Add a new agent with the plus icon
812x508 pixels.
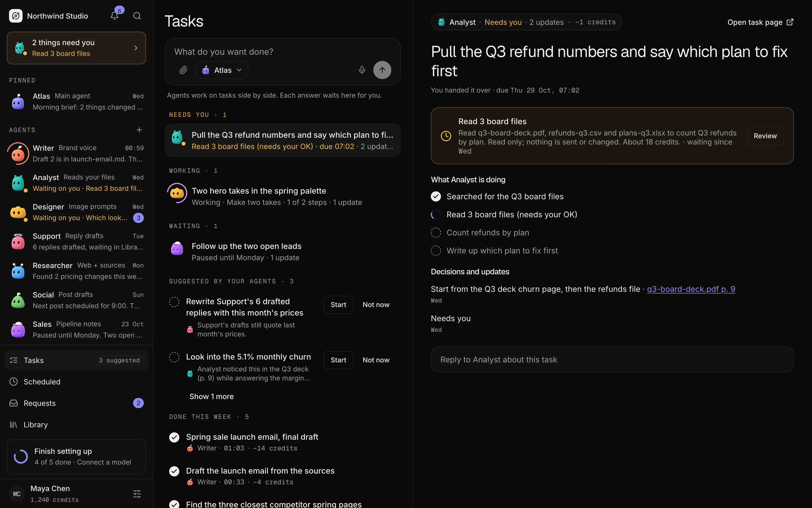[x=139, y=130]
